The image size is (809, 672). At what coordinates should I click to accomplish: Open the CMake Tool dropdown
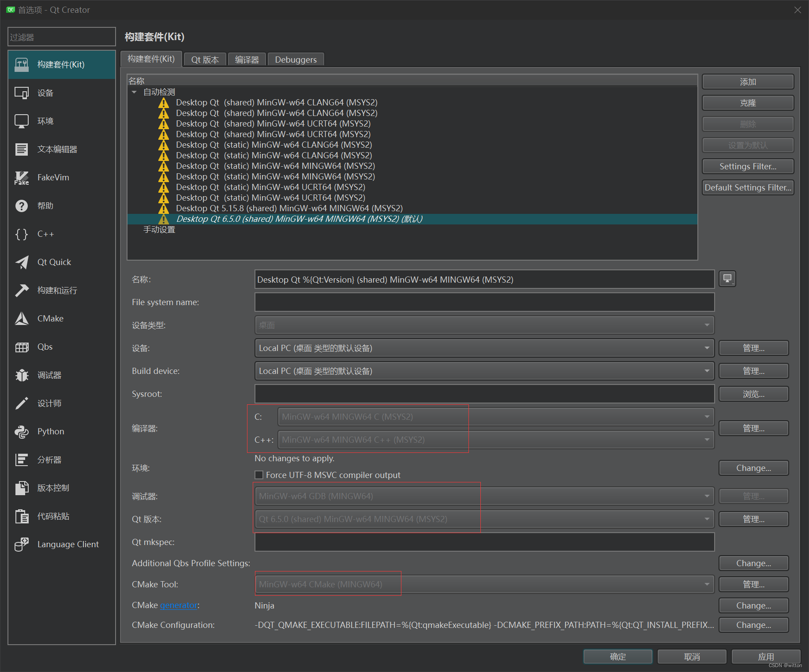click(484, 584)
